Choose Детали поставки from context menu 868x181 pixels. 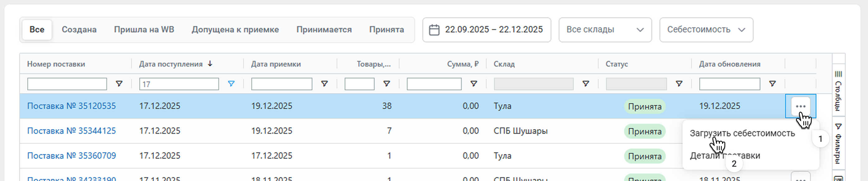click(x=725, y=156)
